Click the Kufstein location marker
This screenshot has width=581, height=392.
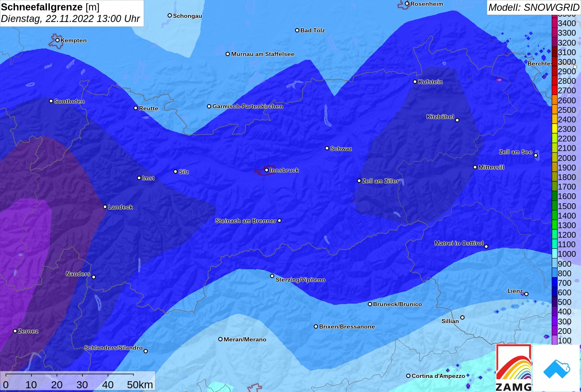click(415, 82)
